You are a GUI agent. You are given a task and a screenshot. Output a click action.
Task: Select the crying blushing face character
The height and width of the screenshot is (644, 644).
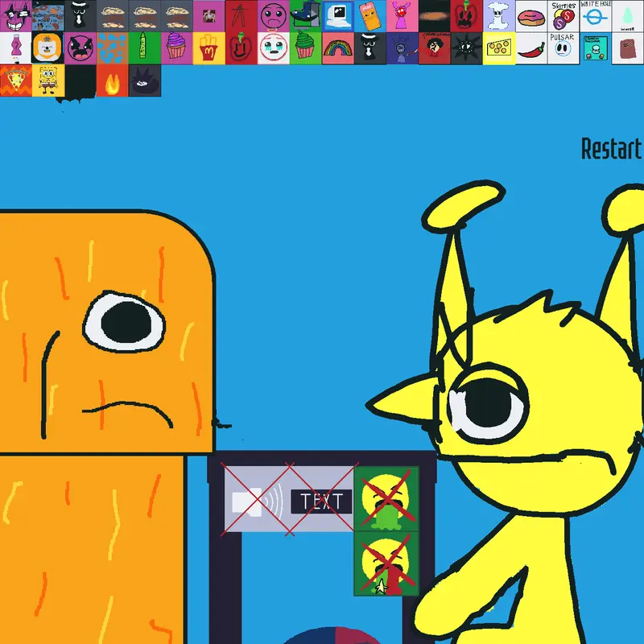click(x=274, y=48)
